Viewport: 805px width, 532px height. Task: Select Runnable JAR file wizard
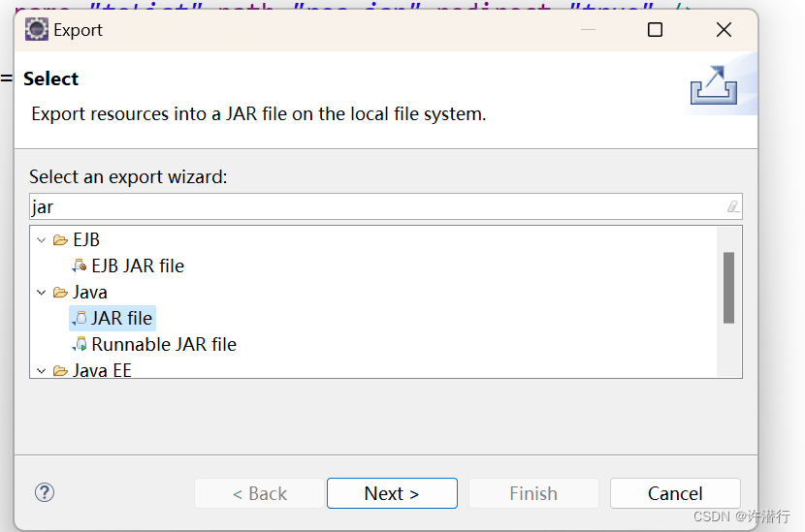pos(164,344)
